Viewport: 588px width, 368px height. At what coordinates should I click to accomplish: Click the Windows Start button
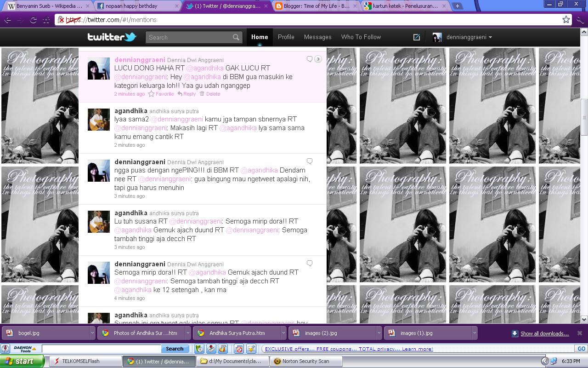[22, 361]
